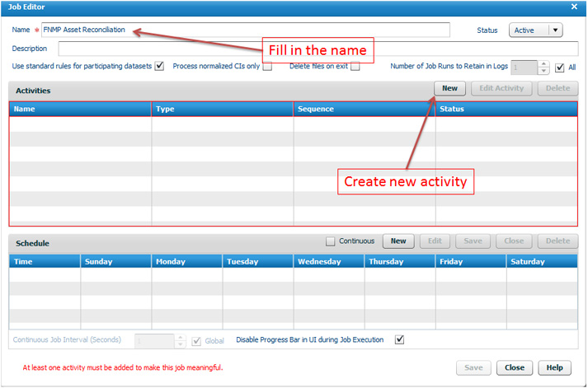Click the Sequence column header
Viewport: 588px width, 388px height.
(364, 109)
